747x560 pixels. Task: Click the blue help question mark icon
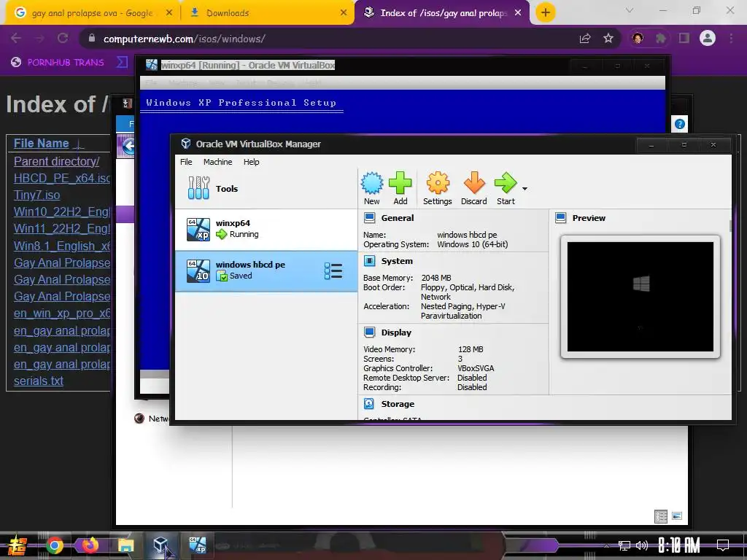click(x=680, y=124)
